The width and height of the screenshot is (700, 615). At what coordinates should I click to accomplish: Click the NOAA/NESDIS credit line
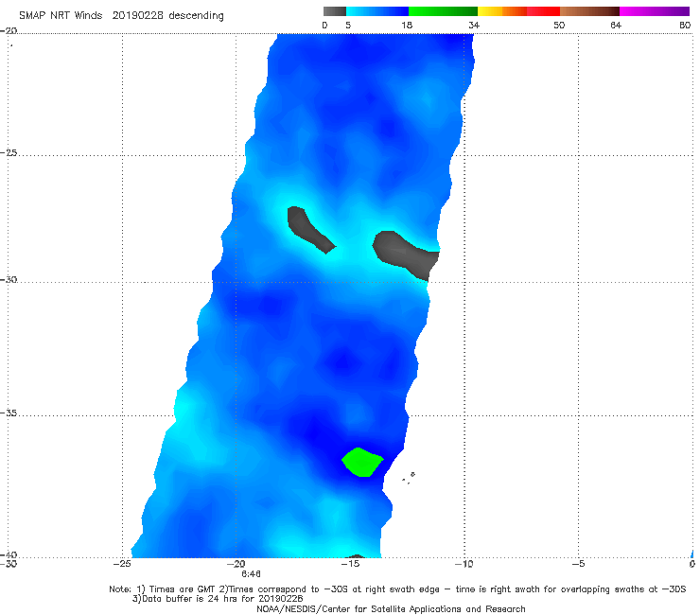391,608
